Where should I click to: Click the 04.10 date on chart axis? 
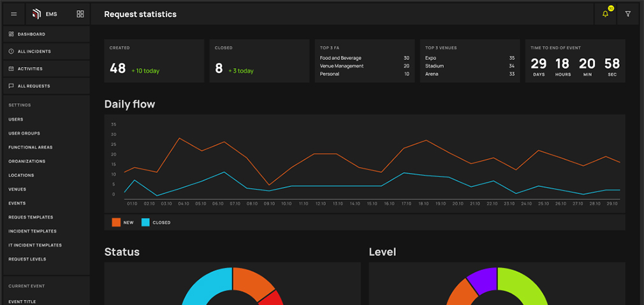click(184, 204)
